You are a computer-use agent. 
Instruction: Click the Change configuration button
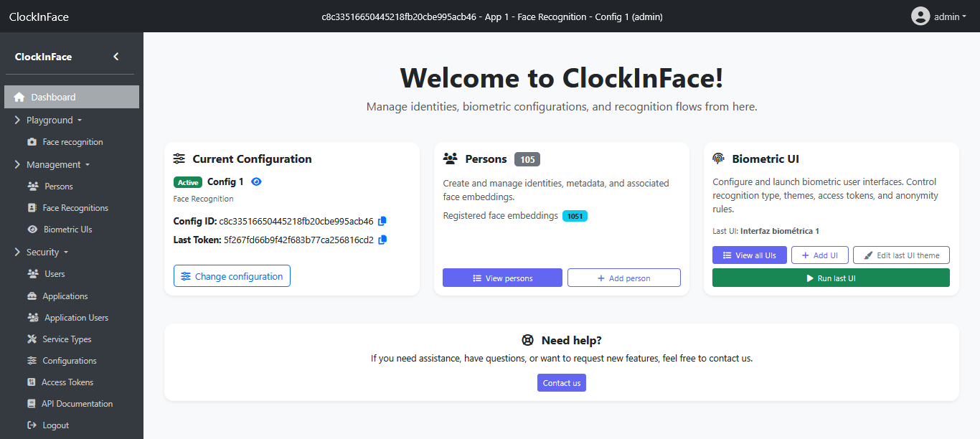pos(232,276)
